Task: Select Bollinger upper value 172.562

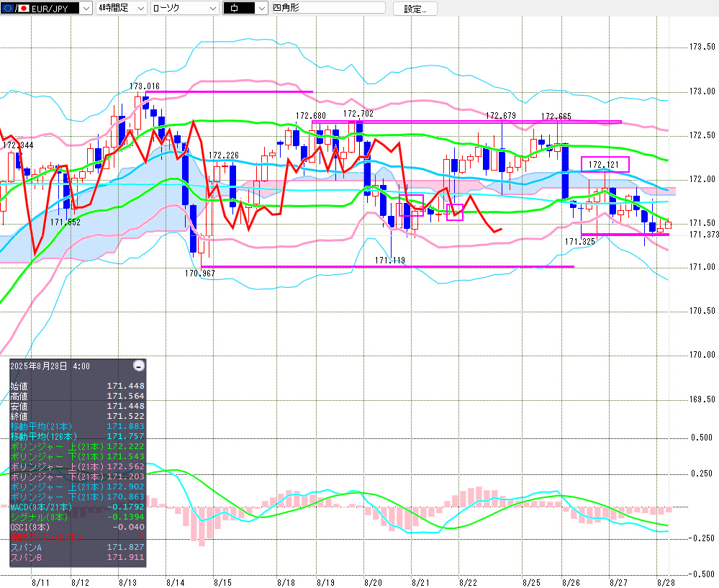Action: click(126, 467)
